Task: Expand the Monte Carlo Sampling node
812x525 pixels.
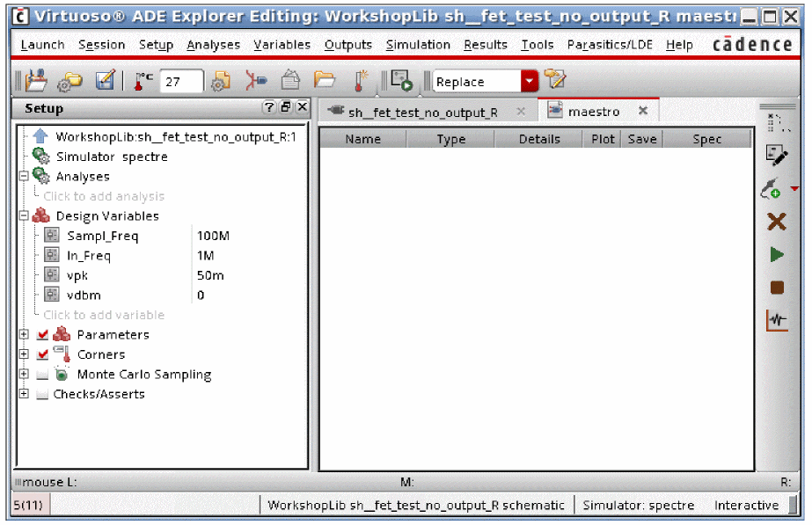Action: click(24, 374)
